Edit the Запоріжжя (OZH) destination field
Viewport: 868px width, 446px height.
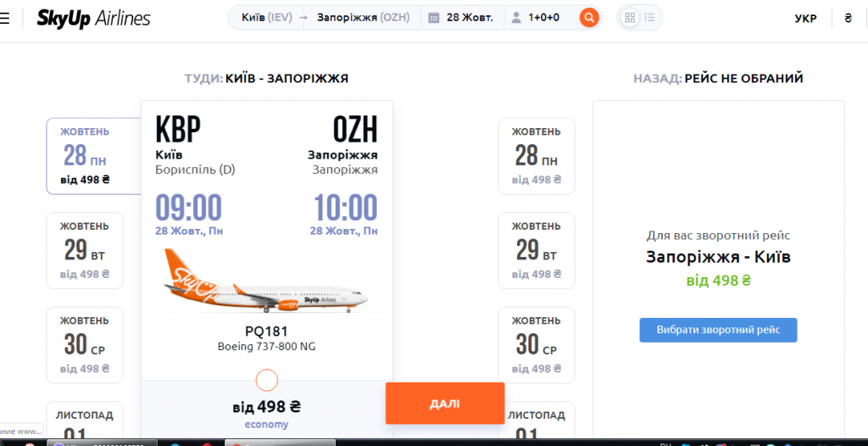tap(363, 18)
